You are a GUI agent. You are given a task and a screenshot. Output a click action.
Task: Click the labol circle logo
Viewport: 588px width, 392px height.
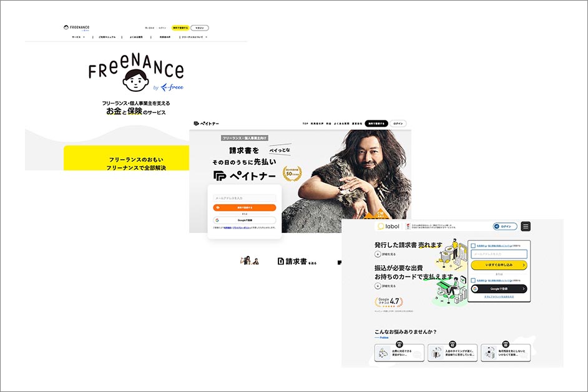click(380, 226)
